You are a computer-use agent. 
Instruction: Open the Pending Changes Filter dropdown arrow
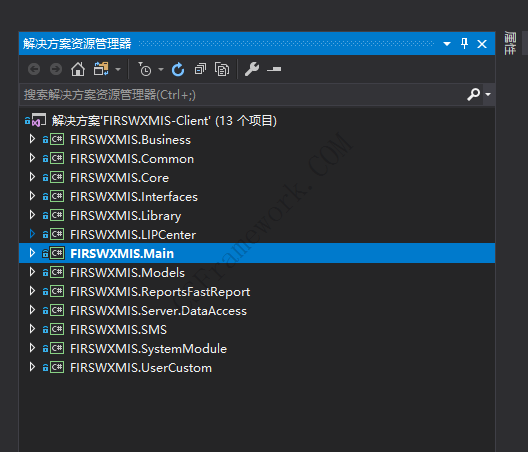(x=161, y=70)
